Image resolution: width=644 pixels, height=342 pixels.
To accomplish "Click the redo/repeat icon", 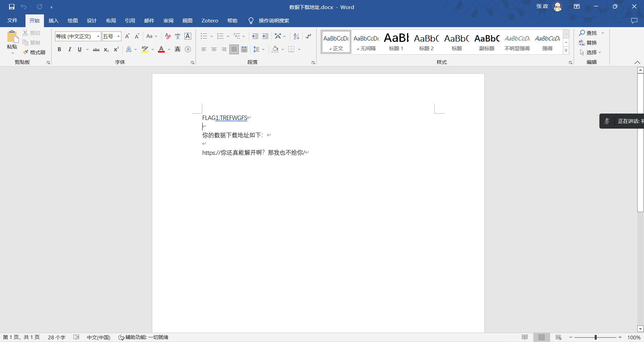I will pyautogui.click(x=40, y=7).
